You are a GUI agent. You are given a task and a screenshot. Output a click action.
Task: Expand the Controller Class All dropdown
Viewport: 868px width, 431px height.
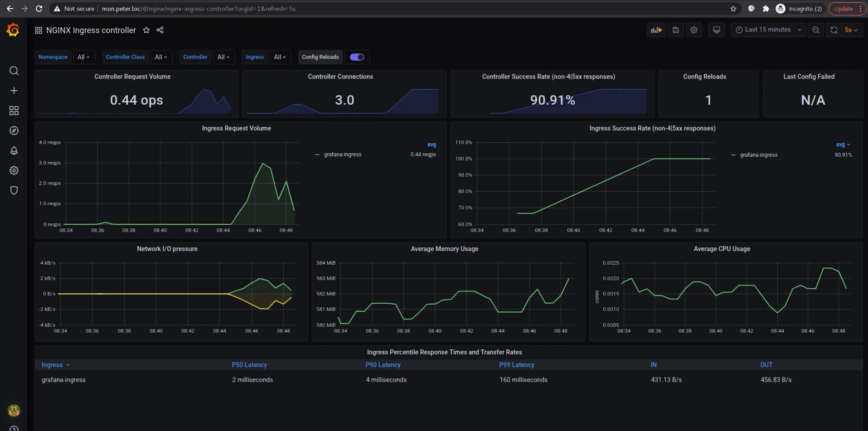coord(161,57)
